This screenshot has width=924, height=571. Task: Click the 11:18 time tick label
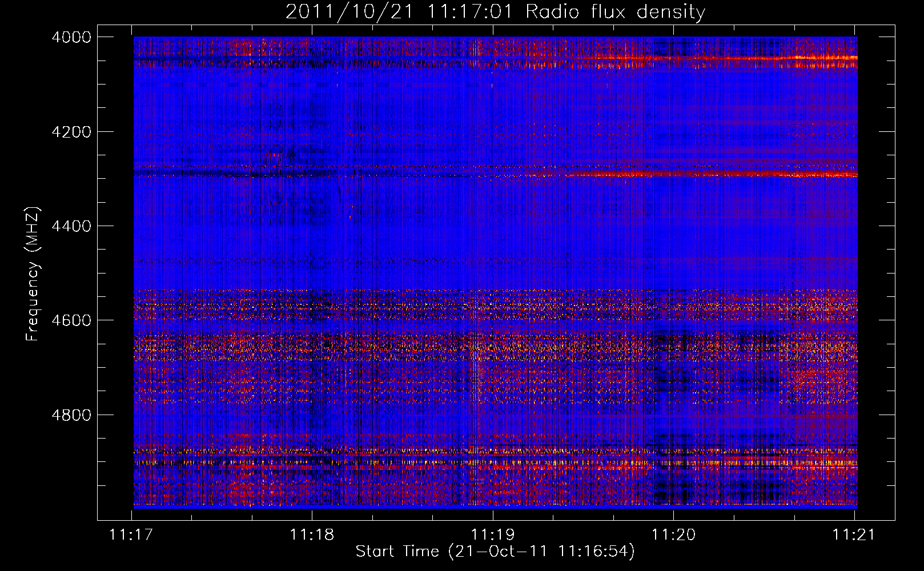pos(312,534)
